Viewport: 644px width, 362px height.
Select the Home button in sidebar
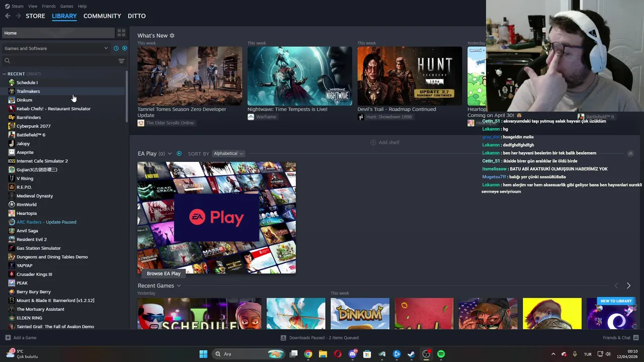coord(58,33)
